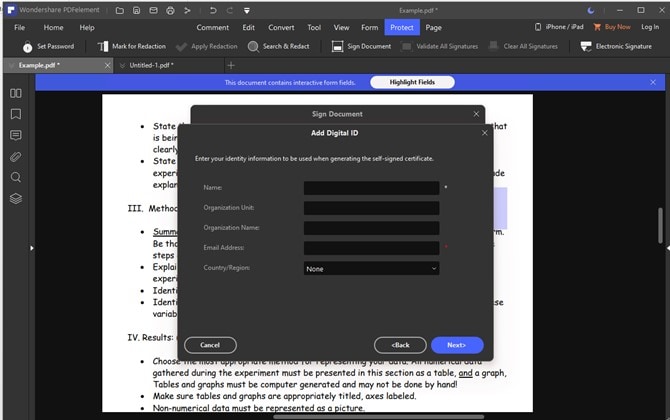Click Sign Document in toolbar

pos(361,46)
